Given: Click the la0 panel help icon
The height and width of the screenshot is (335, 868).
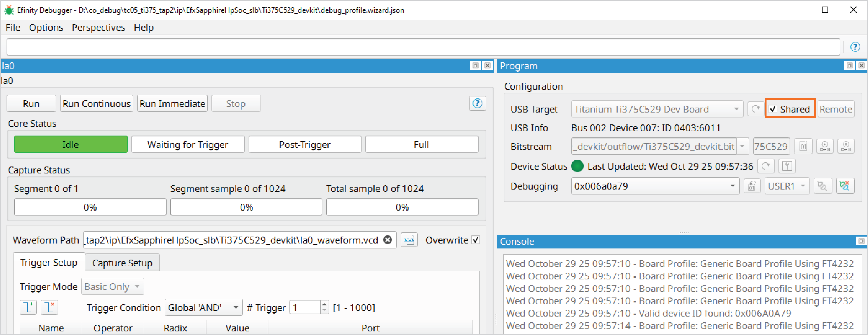Looking at the screenshot, I should 477,103.
